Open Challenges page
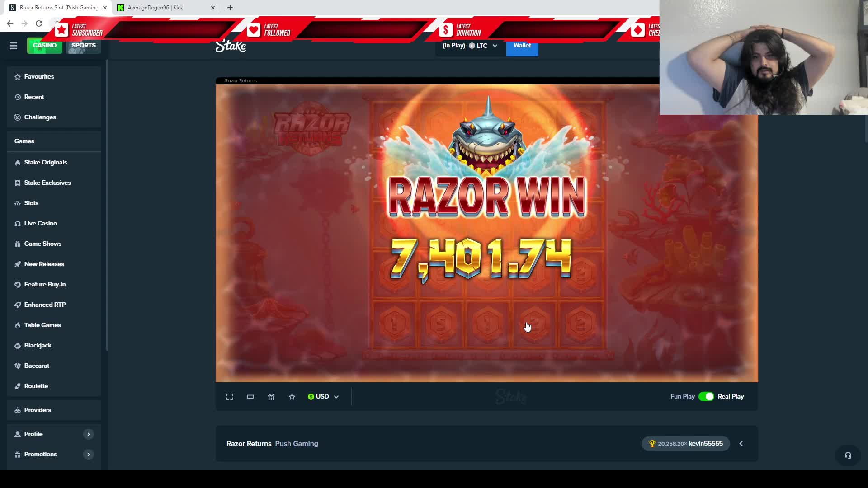Viewport: 868px width, 488px height. [54, 117]
